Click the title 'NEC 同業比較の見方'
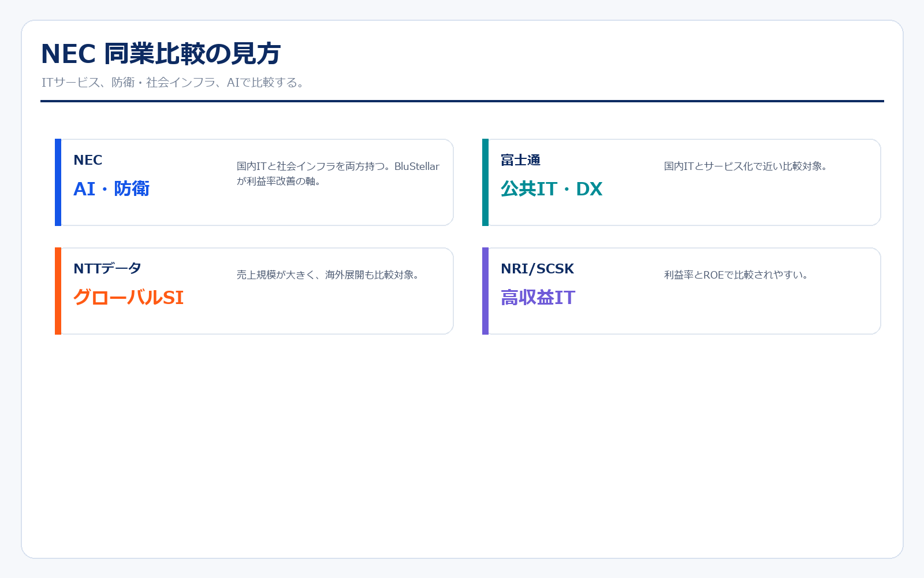 point(161,54)
